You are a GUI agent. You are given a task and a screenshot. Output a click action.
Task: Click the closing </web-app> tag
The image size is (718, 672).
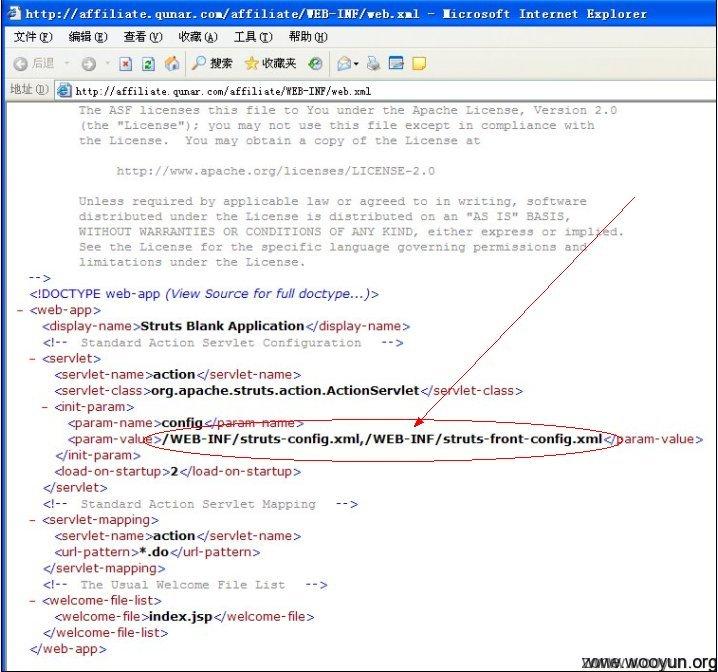coord(68,649)
